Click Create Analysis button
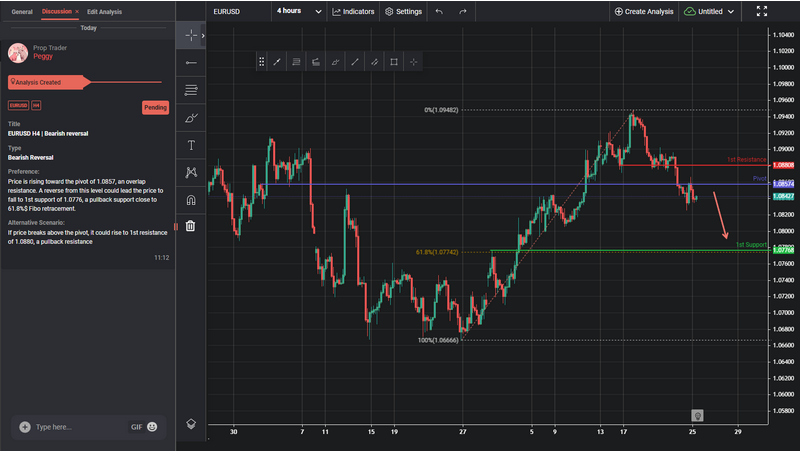801x451 pixels. 644,11
